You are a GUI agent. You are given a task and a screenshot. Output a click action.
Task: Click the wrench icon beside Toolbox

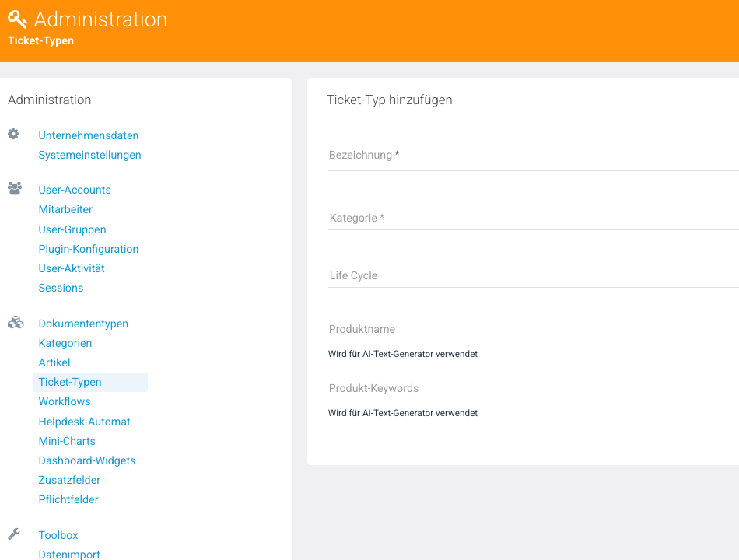tap(14, 534)
